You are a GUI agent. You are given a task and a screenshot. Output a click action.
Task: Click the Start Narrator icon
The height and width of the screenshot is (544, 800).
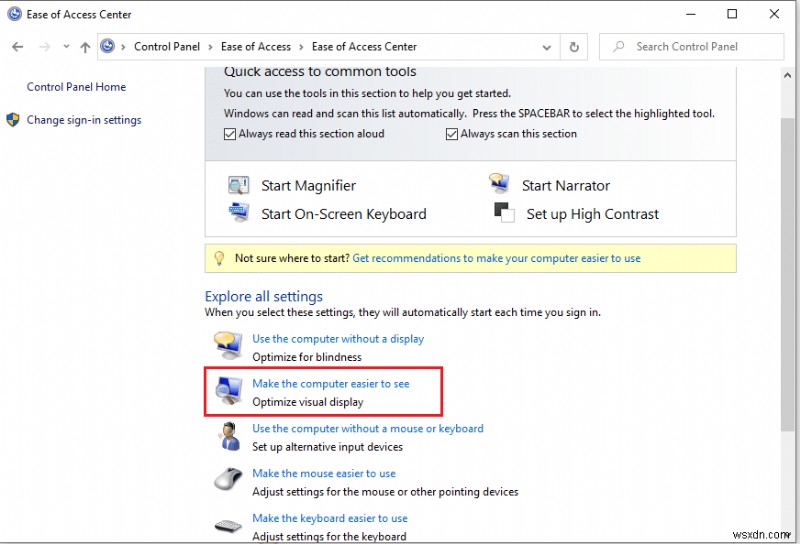(x=499, y=183)
